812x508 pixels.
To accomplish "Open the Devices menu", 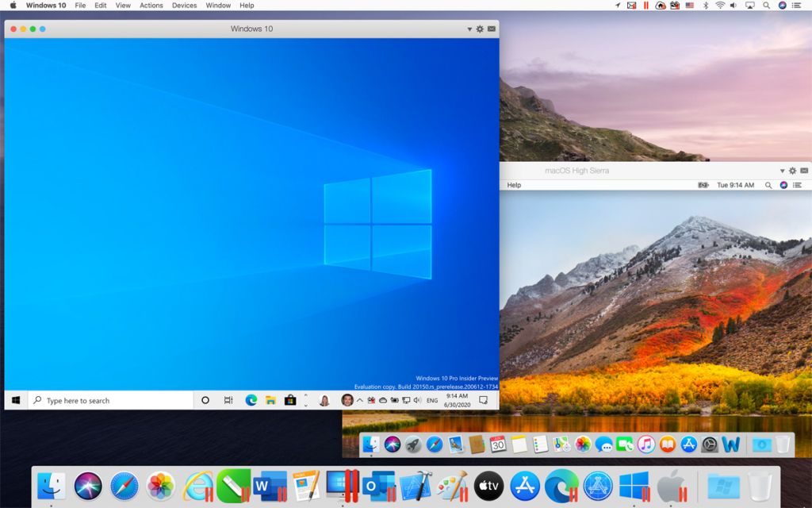I will [184, 5].
